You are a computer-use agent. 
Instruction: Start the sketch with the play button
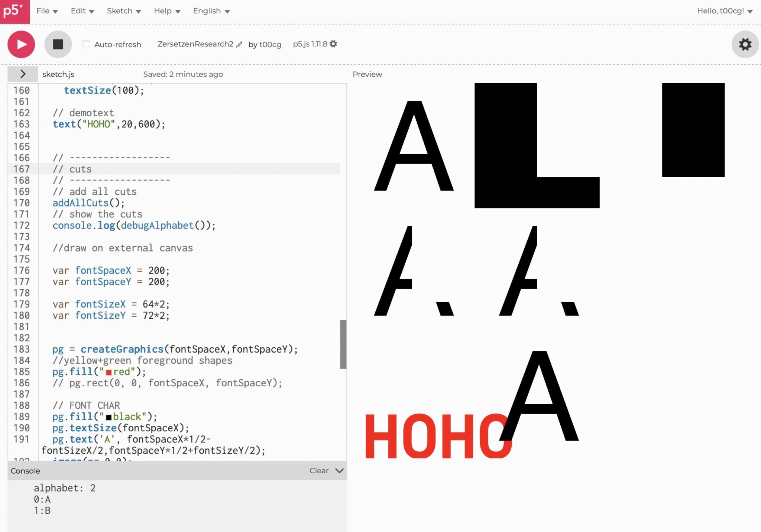(21, 45)
